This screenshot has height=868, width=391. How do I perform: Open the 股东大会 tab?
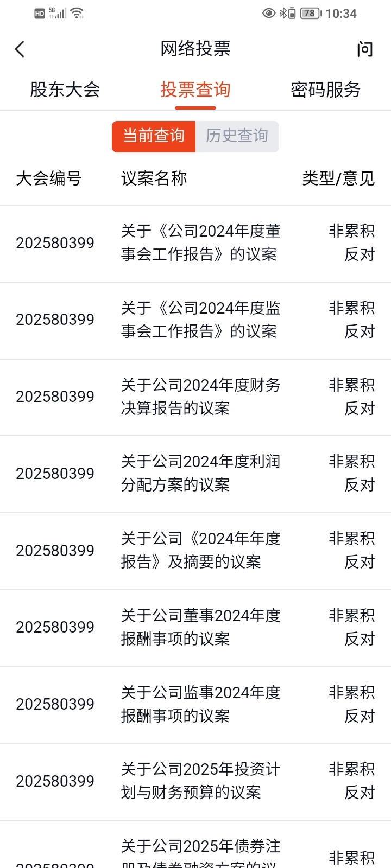(65, 90)
